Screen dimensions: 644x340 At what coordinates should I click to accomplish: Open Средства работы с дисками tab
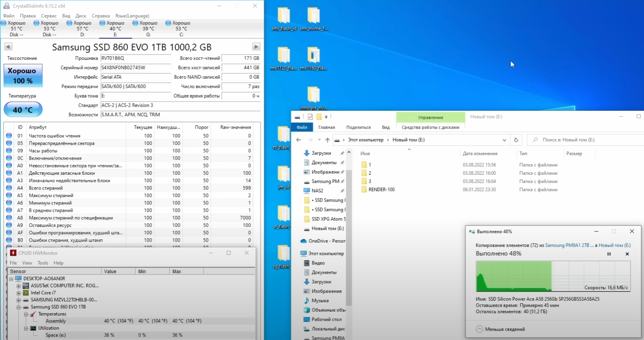430,127
